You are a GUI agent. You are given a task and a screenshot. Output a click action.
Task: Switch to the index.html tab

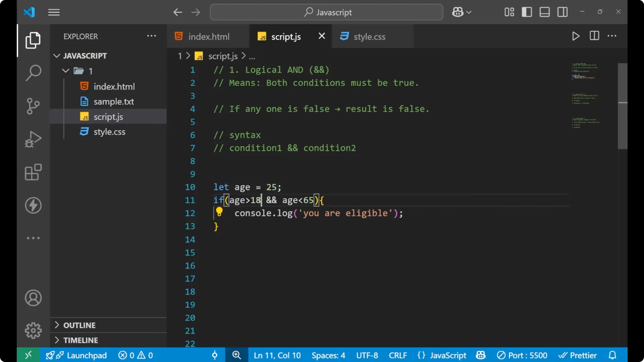click(x=208, y=36)
